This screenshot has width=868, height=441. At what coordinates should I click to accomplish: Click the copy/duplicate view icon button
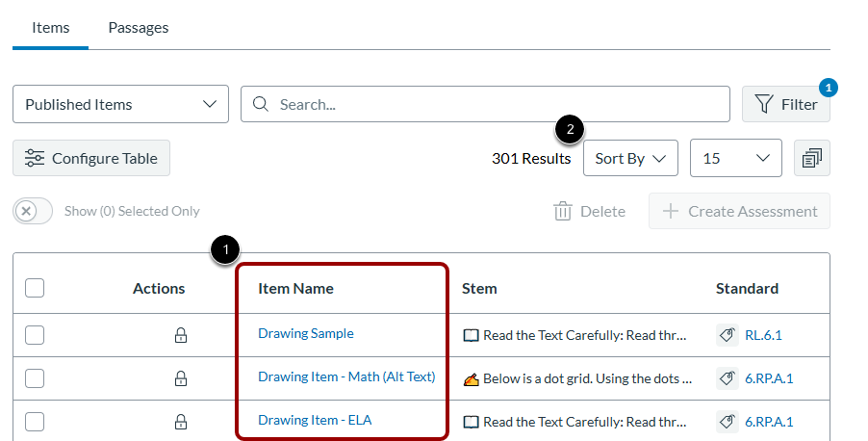(x=811, y=158)
